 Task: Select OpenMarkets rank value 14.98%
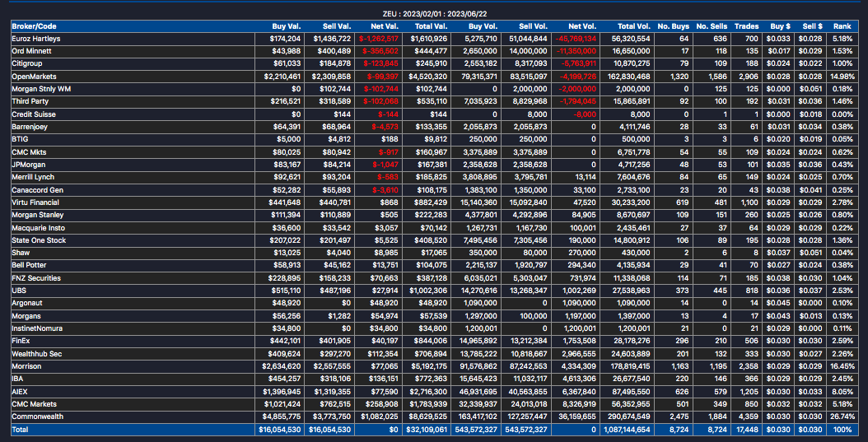click(843, 77)
